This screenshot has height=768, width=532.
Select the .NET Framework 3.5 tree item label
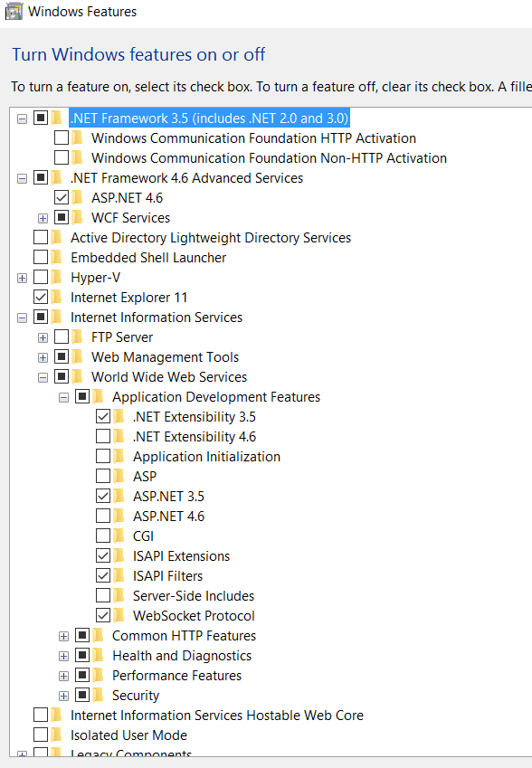[209, 118]
